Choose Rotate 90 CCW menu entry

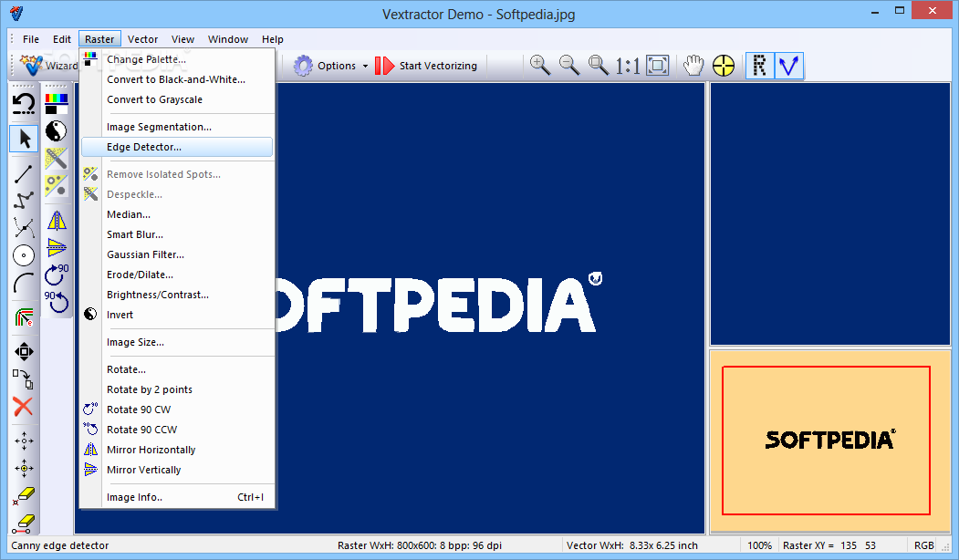click(x=177, y=430)
